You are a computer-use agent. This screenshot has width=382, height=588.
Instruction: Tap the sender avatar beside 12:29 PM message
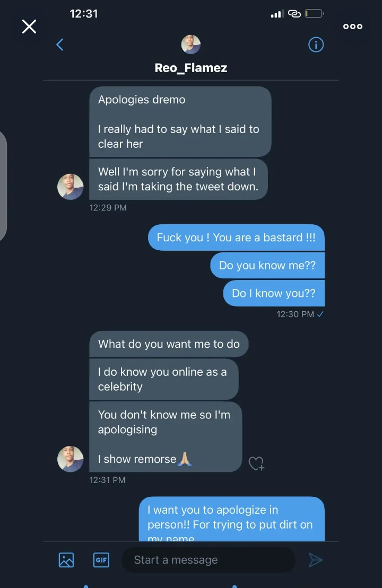tap(71, 187)
